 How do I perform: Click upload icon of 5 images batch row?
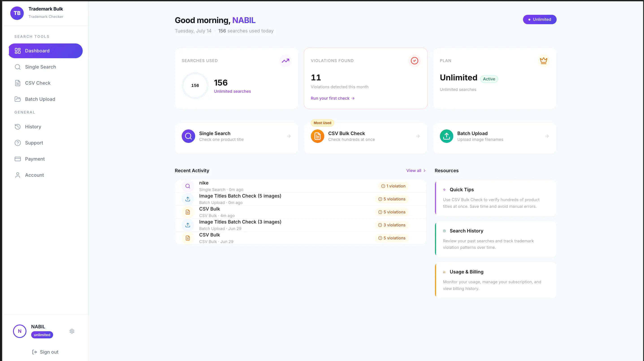click(188, 199)
